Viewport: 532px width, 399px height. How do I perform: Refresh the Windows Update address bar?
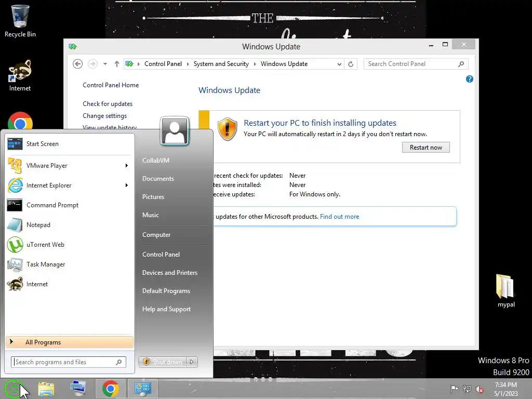(x=351, y=64)
